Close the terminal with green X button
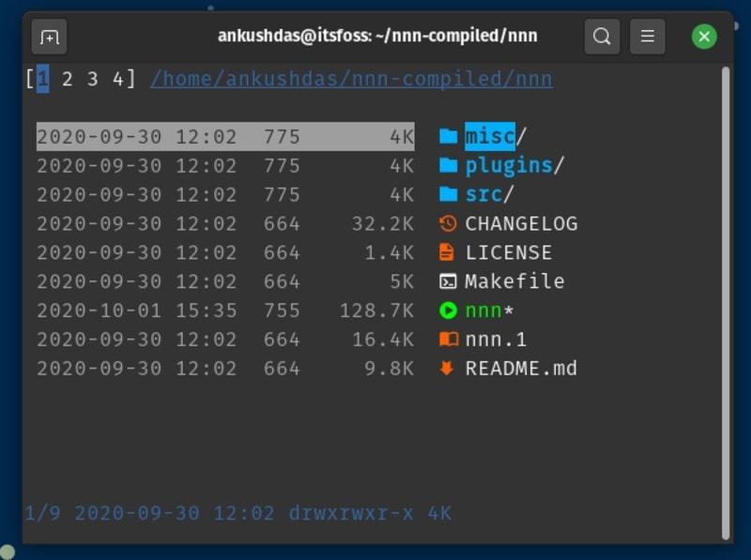 pyautogui.click(x=704, y=38)
